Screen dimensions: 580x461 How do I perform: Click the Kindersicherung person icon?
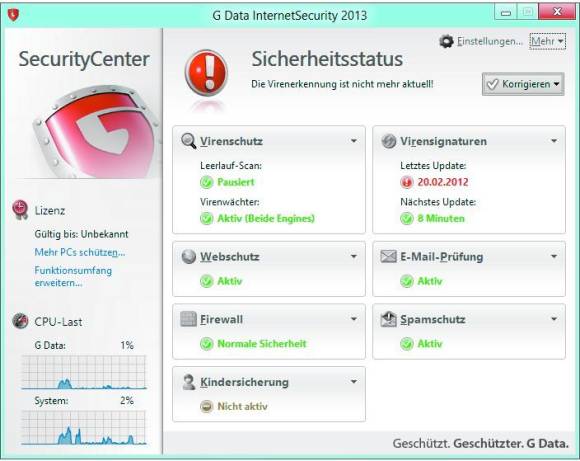189,382
